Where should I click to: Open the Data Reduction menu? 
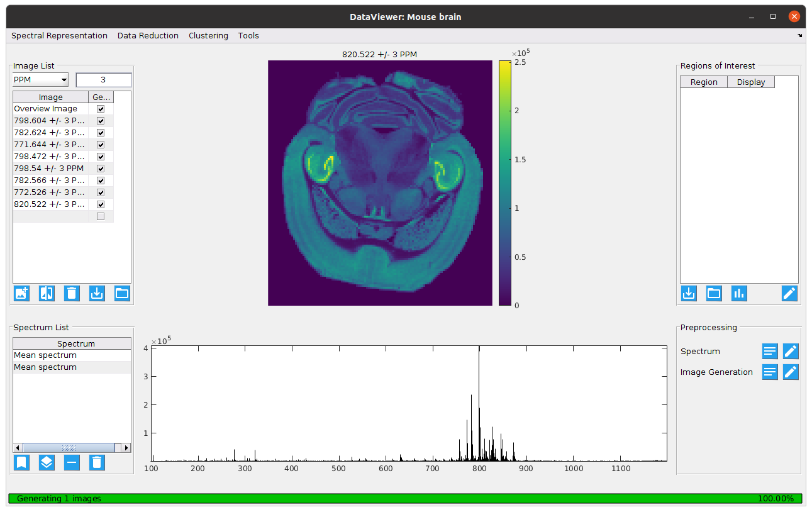[148, 36]
